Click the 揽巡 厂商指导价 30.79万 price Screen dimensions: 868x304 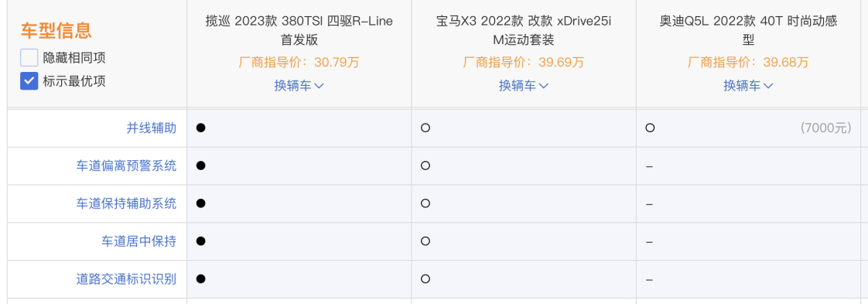coord(299,63)
